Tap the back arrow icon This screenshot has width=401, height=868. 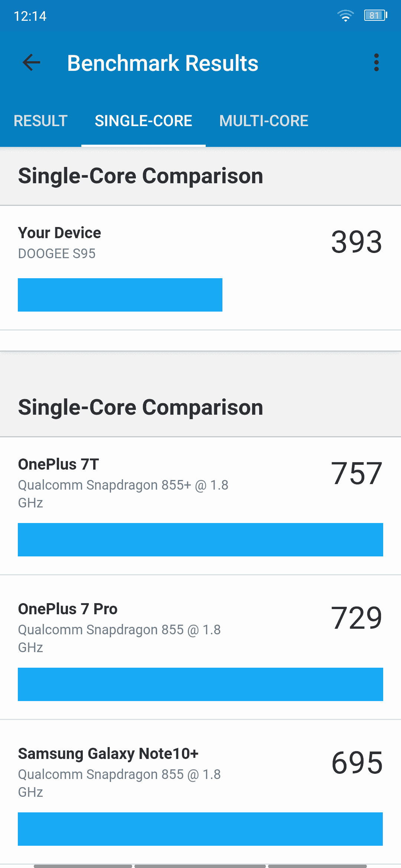[31, 62]
